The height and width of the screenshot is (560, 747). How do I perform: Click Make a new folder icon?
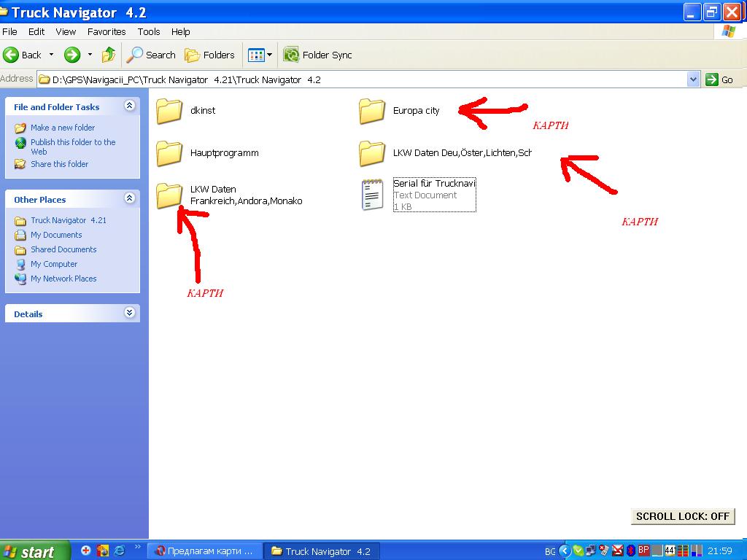pos(20,128)
